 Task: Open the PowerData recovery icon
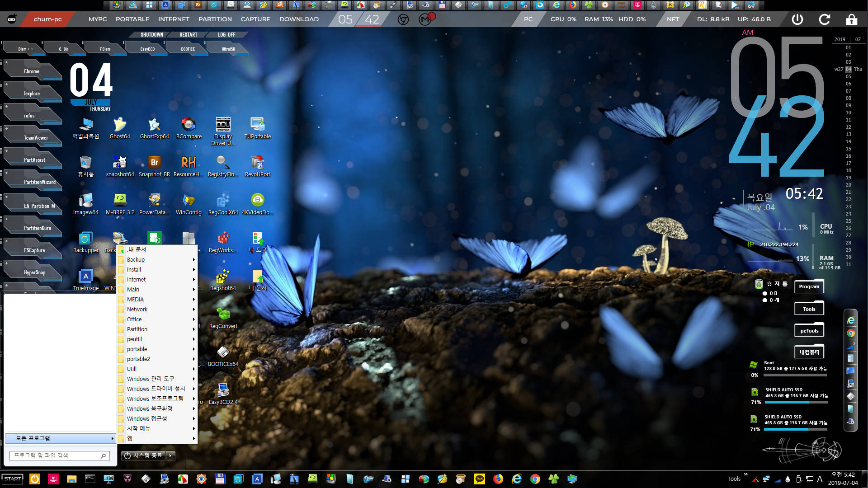coord(154,204)
